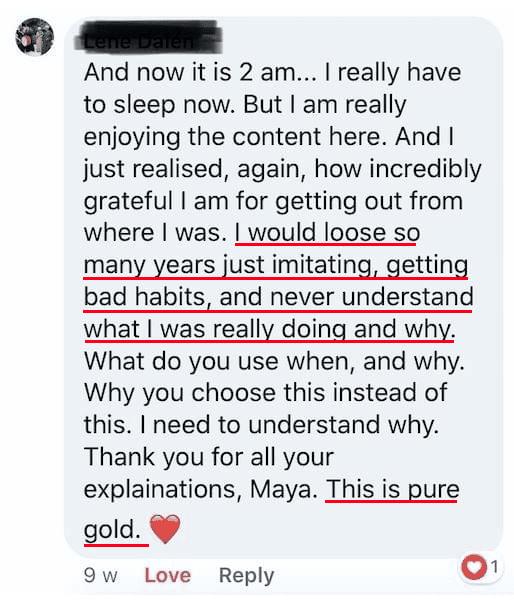514x602 pixels.
Task: Click the underlined word "gold."
Action: coord(112,530)
